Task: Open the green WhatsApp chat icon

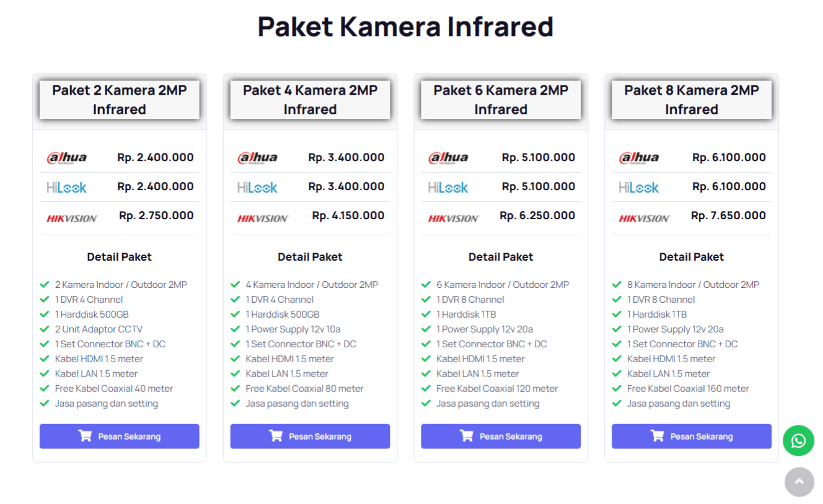Action: (x=798, y=441)
